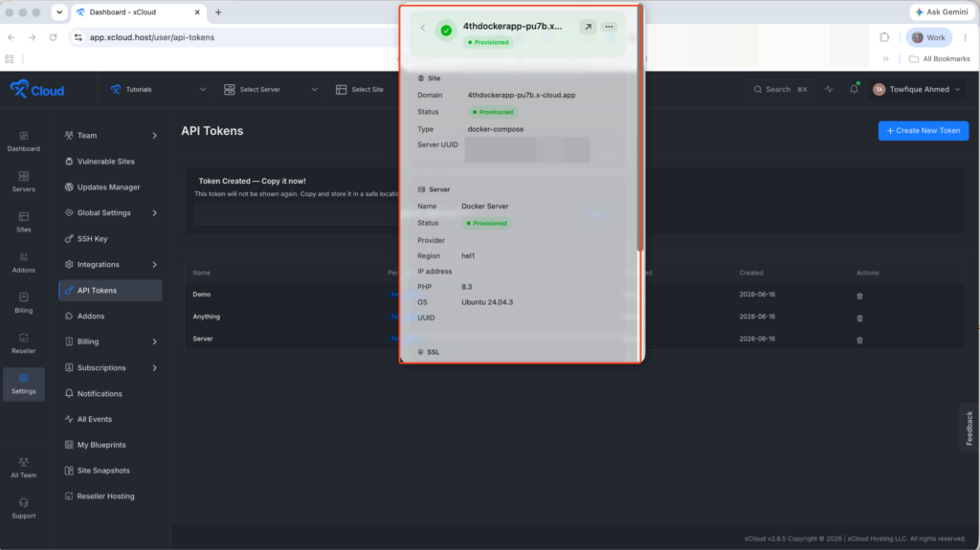Click the browser extensions puzzle icon
This screenshot has height=550, width=980.
coord(884,37)
